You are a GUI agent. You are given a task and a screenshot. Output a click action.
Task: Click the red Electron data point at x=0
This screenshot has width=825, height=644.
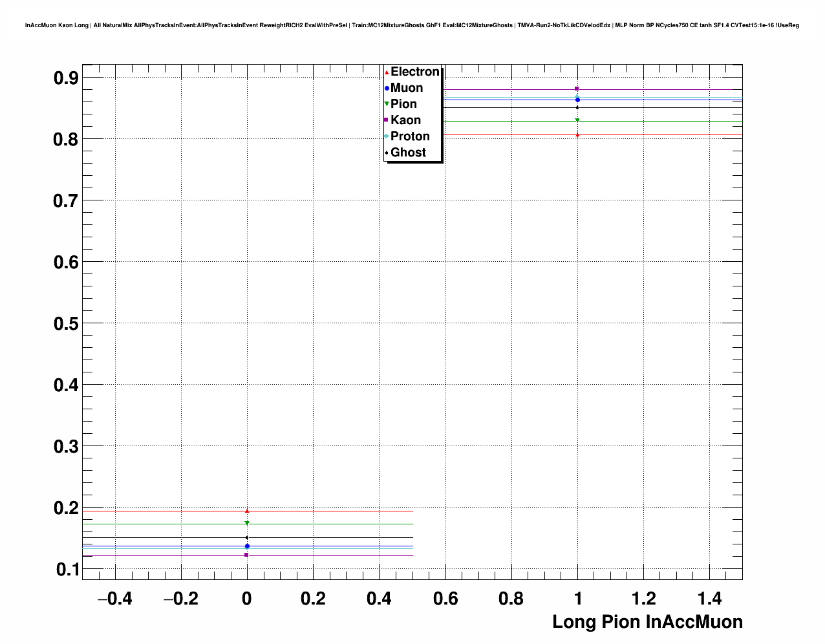point(247,511)
